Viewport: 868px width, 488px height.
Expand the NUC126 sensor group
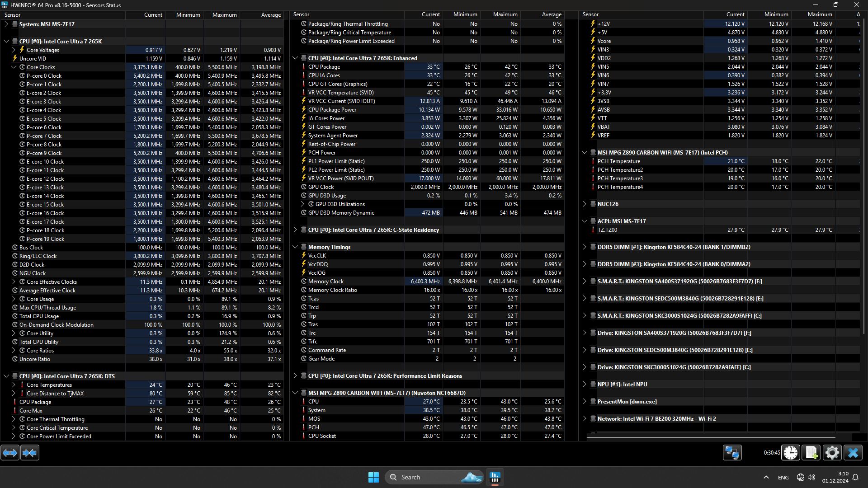pyautogui.click(x=585, y=204)
